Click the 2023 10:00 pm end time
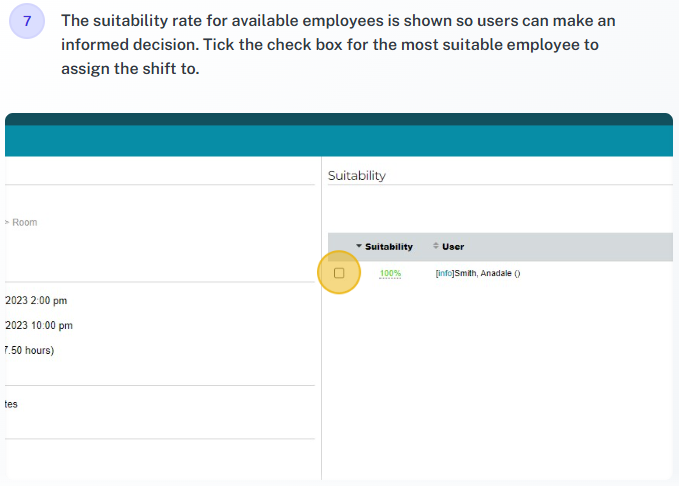The height and width of the screenshot is (486, 679). [x=39, y=325]
